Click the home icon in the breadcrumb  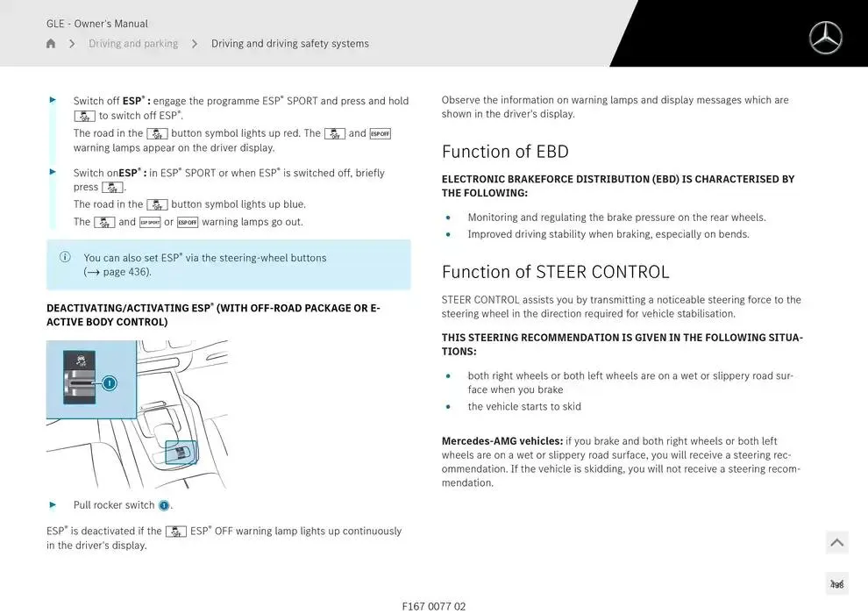click(51, 44)
